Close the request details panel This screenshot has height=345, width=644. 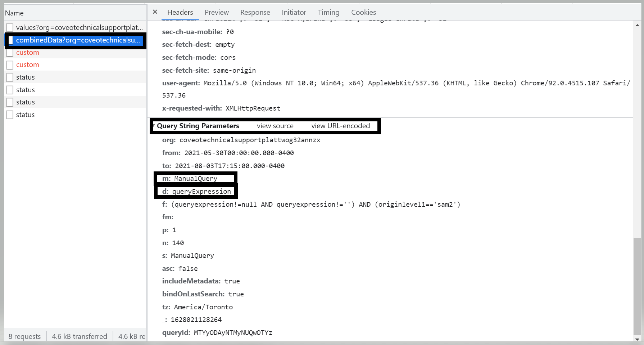[155, 12]
